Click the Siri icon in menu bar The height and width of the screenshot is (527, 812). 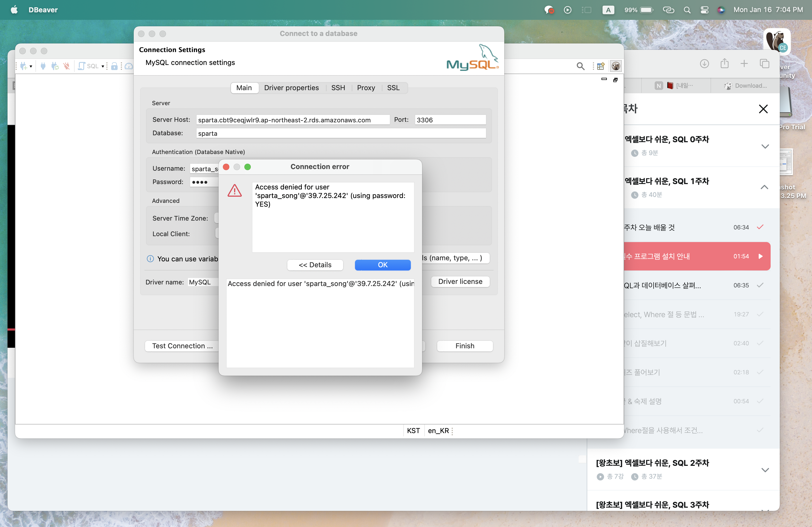[721, 10]
